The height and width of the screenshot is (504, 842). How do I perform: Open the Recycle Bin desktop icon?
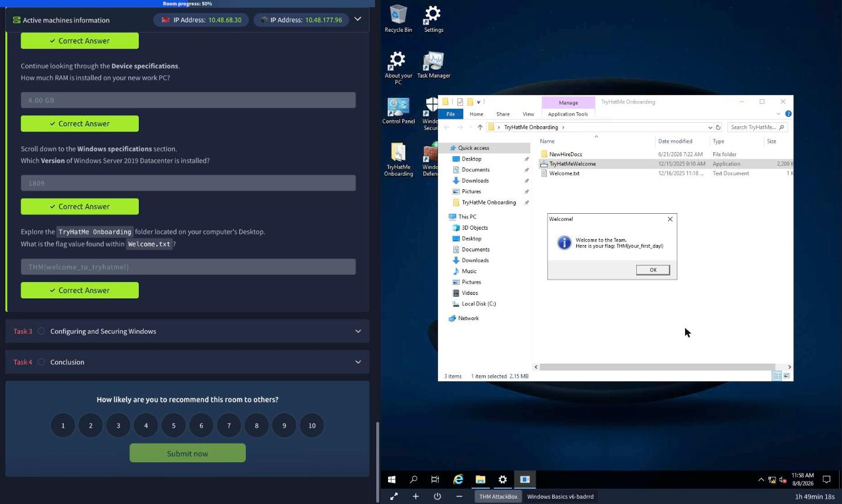(x=398, y=19)
